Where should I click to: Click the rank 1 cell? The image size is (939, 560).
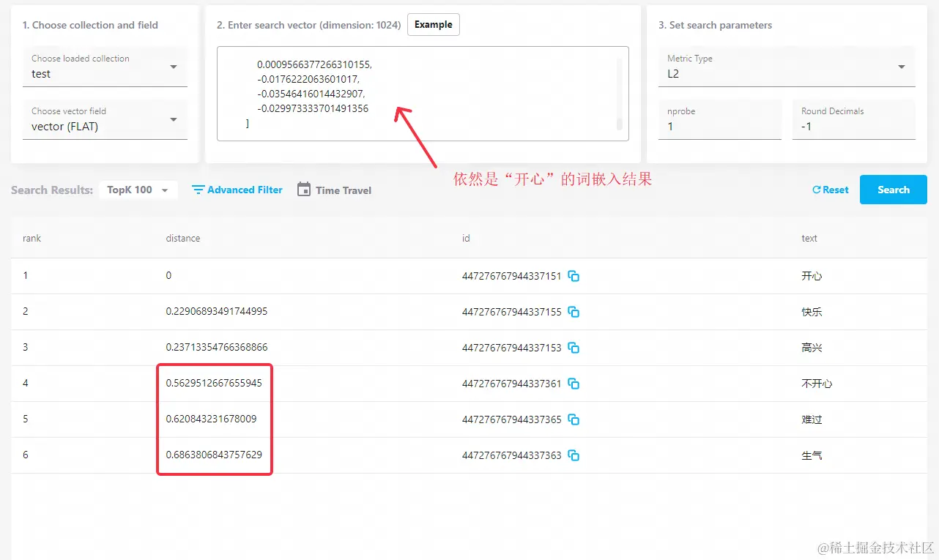tap(25, 275)
